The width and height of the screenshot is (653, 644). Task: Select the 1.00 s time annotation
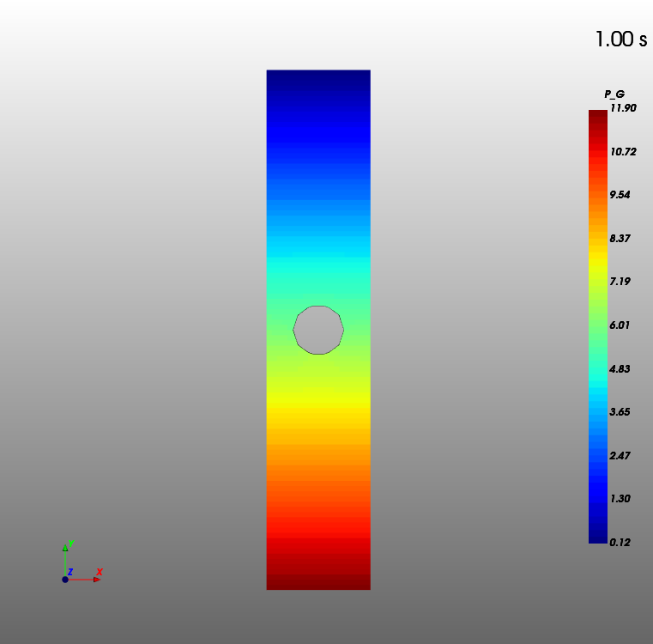coord(620,39)
